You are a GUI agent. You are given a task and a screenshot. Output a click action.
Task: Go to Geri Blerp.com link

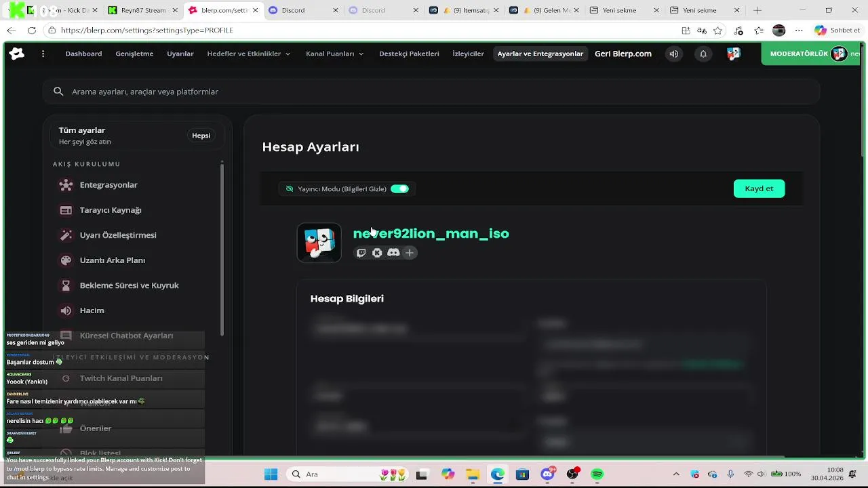click(x=623, y=54)
